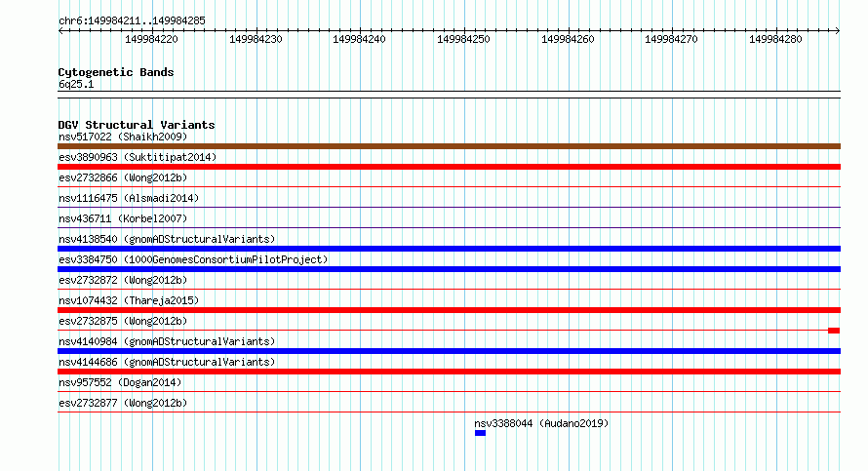Screen dimensions: 868x471
Task: Open nsv4140984 (gnomADStructuralVariants) label
Action: 167,341
